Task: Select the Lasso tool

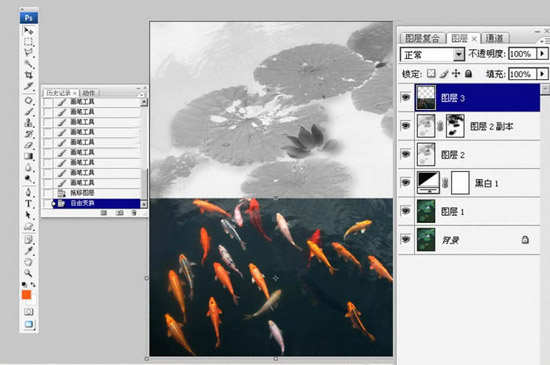Action: pyautogui.click(x=28, y=53)
